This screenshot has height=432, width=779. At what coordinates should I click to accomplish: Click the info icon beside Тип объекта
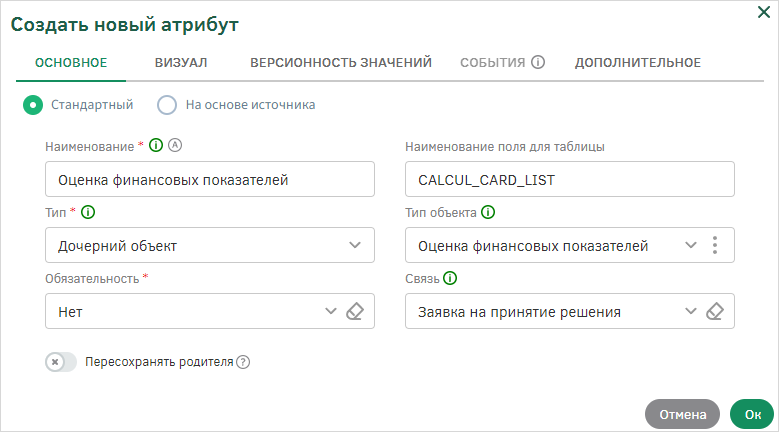tap(488, 213)
